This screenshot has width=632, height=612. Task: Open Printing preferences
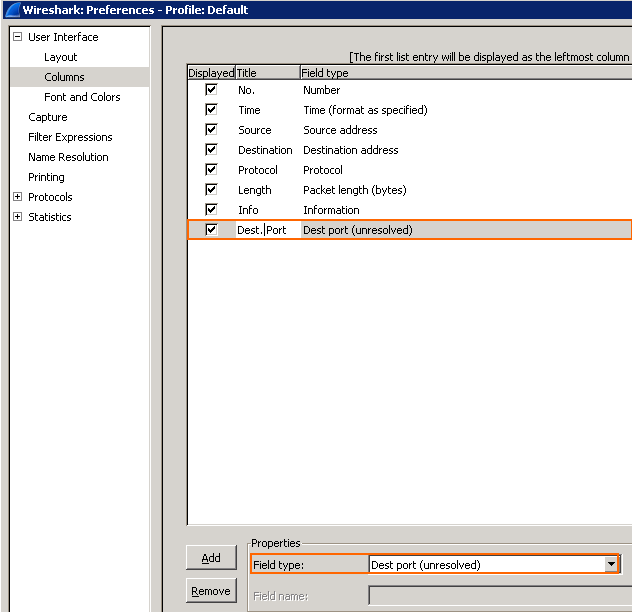[46, 177]
